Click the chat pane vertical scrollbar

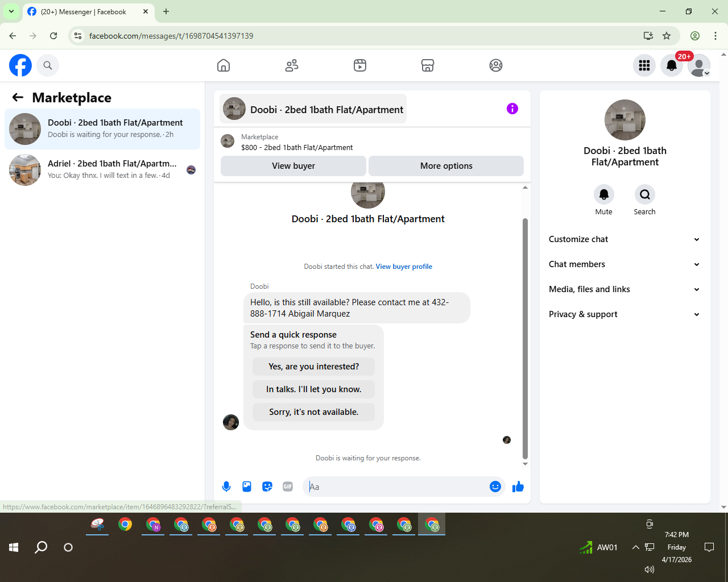525,338
